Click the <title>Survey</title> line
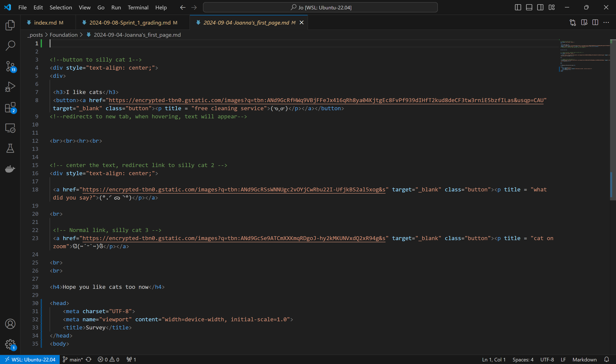The width and height of the screenshot is (616, 364). point(97,327)
